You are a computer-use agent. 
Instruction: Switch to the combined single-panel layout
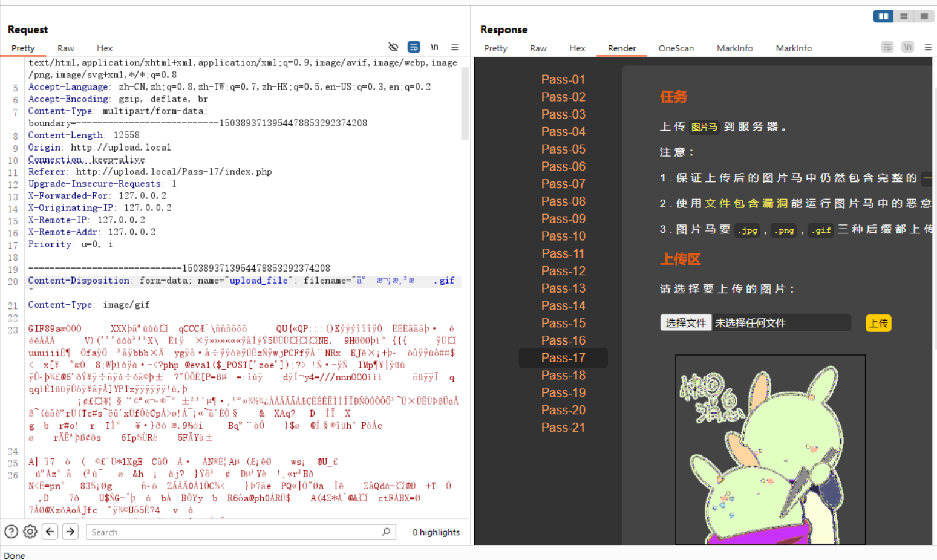tap(924, 16)
